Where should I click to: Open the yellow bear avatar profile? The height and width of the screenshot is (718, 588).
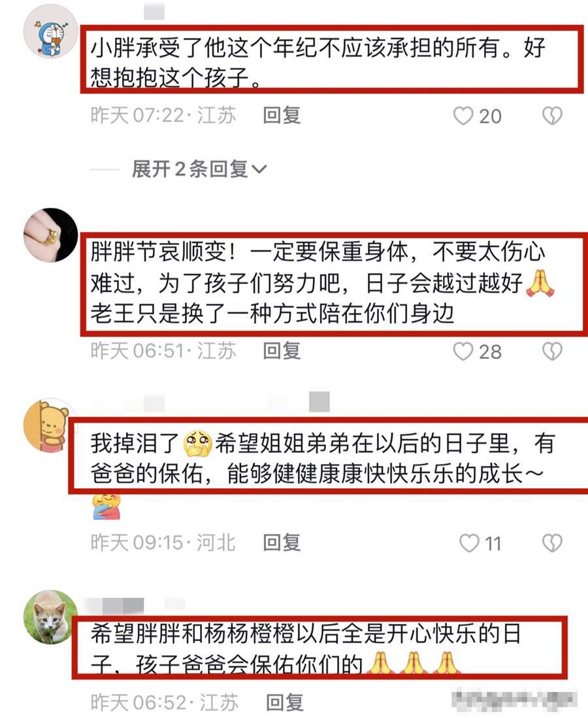[x=48, y=425]
